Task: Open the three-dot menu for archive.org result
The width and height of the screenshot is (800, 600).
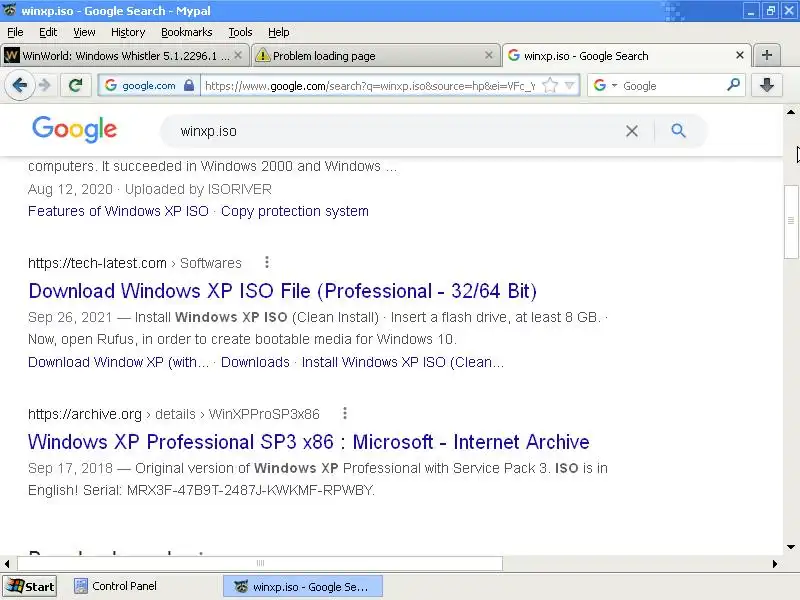Action: point(345,413)
